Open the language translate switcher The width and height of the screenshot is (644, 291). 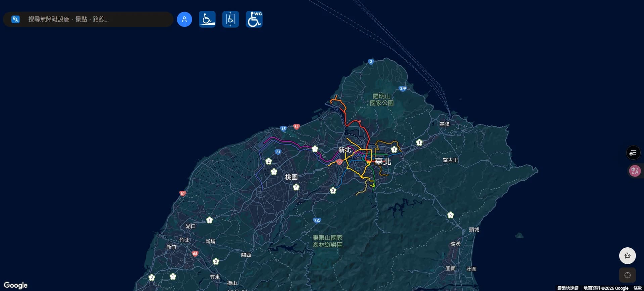tap(634, 171)
